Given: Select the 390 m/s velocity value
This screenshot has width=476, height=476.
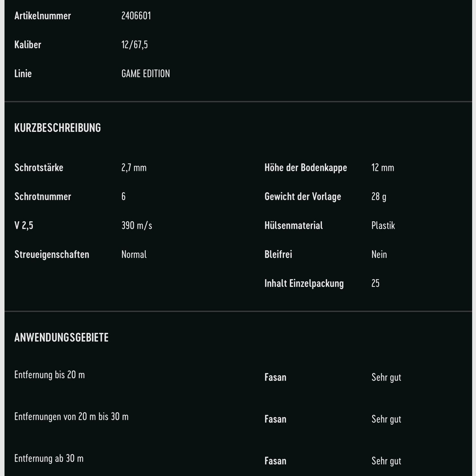Looking at the screenshot, I should [x=137, y=225].
